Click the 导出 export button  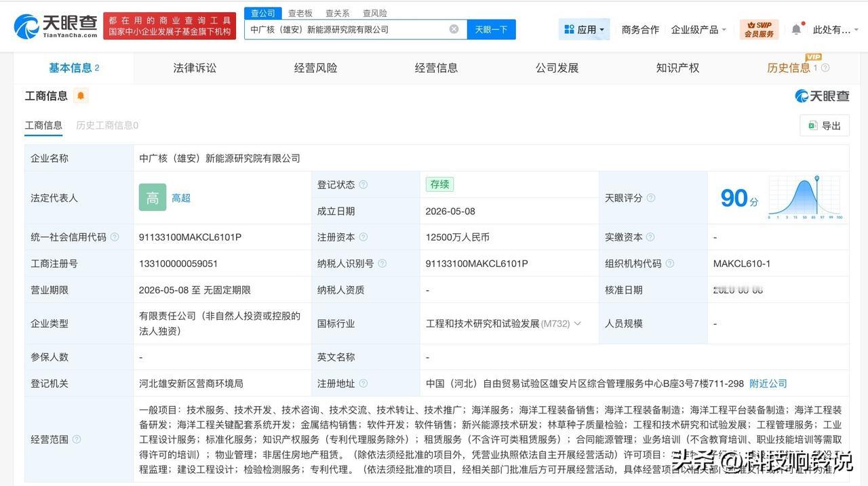point(825,125)
